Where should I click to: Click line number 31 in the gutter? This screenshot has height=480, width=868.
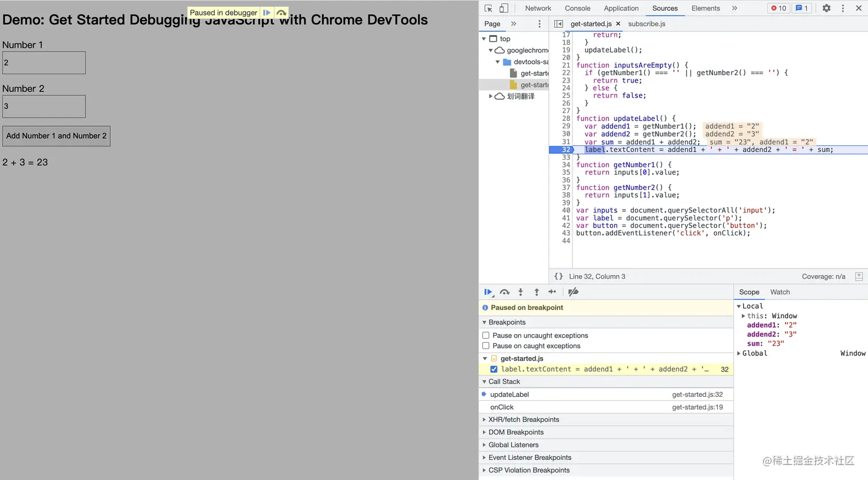tap(566, 142)
